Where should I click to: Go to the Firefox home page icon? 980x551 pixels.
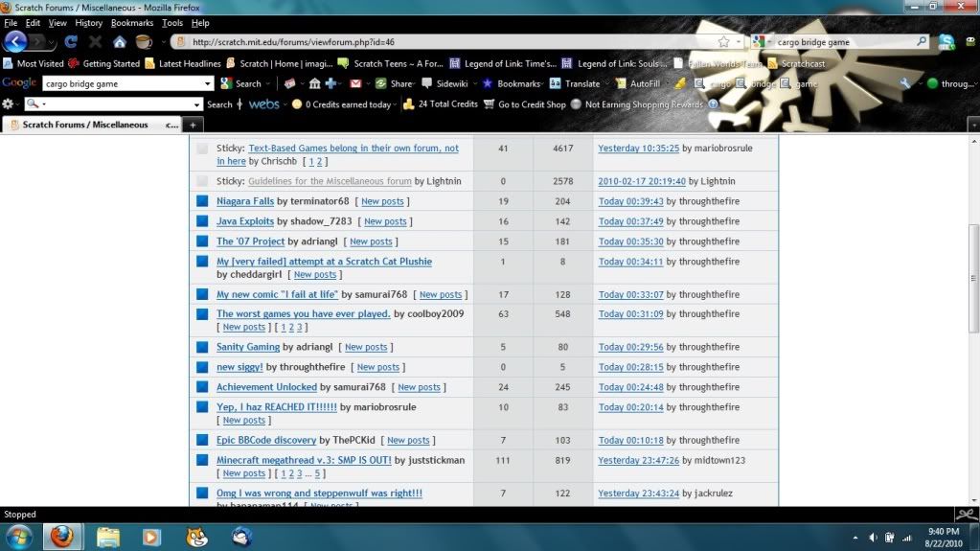120,42
